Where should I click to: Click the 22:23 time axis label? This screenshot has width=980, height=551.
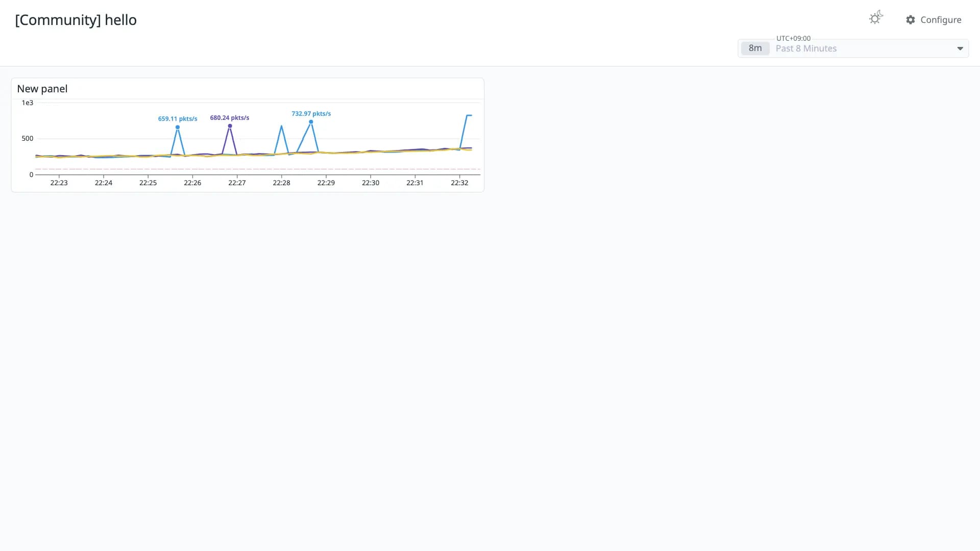pos(59,183)
